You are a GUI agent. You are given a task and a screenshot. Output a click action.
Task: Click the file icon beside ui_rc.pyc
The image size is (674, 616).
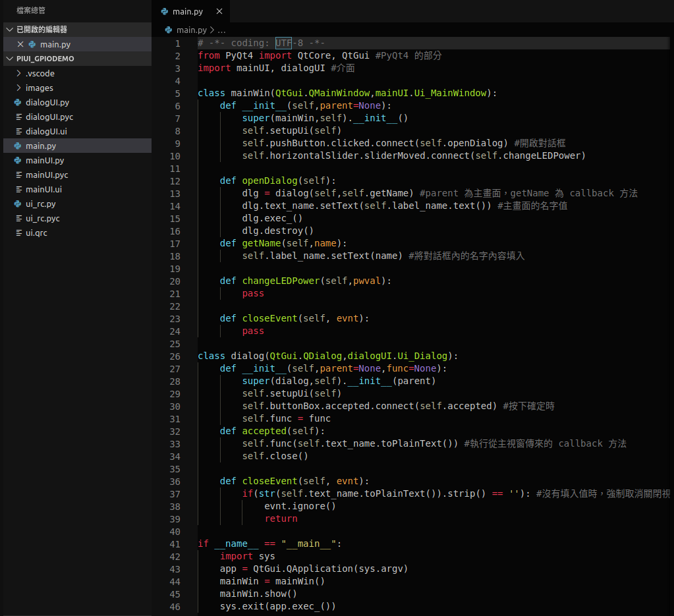18,218
